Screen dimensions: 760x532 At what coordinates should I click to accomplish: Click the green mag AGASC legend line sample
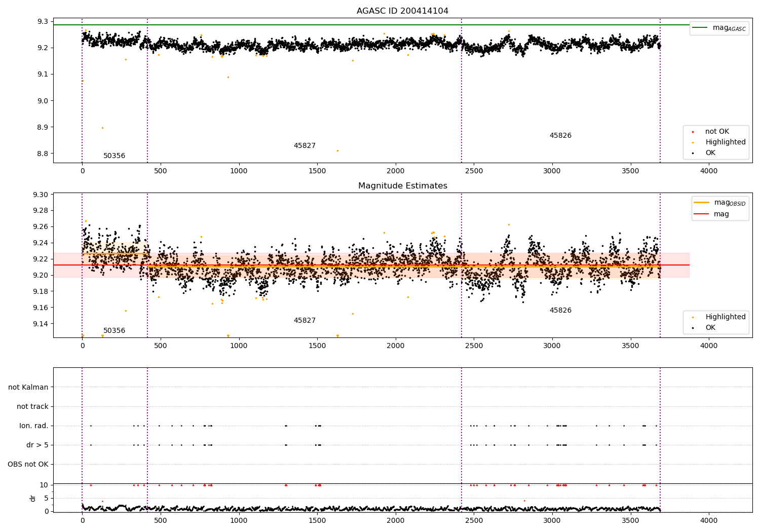(x=700, y=27)
